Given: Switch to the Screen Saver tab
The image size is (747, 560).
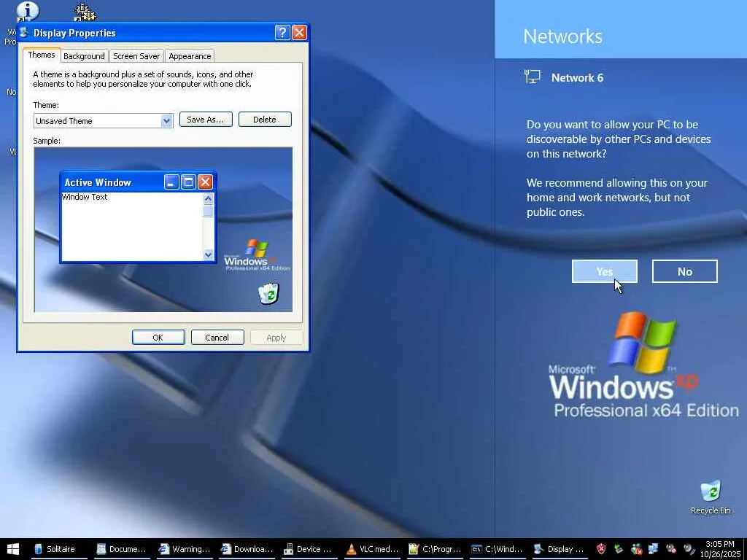Looking at the screenshot, I should pos(136,56).
